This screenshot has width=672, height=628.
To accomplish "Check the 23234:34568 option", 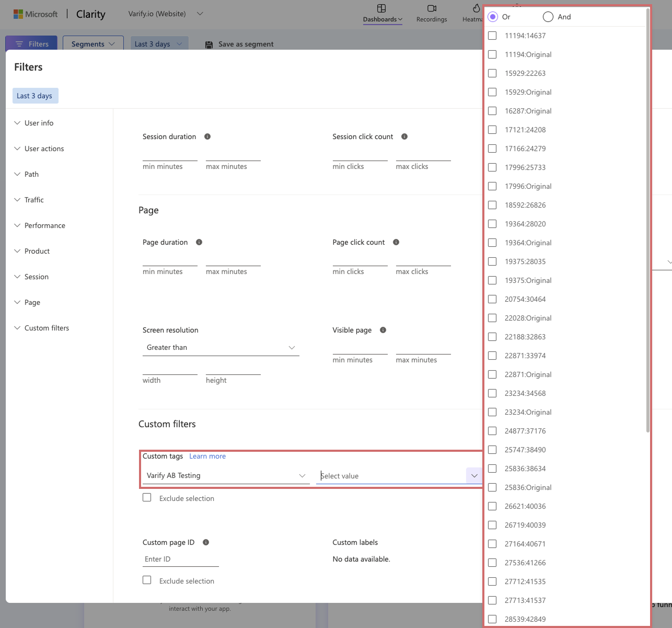I will point(492,393).
